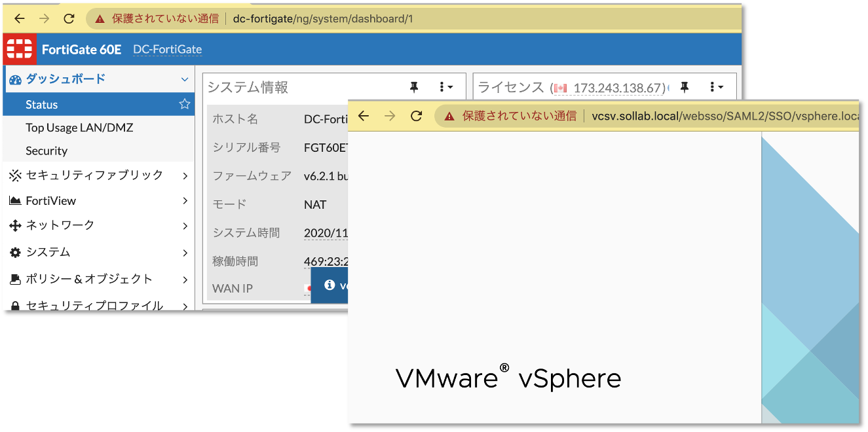Click the insecure warning icon in FortiGate address bar
This screenshot has height=432, width=868.
click(100, 19)
